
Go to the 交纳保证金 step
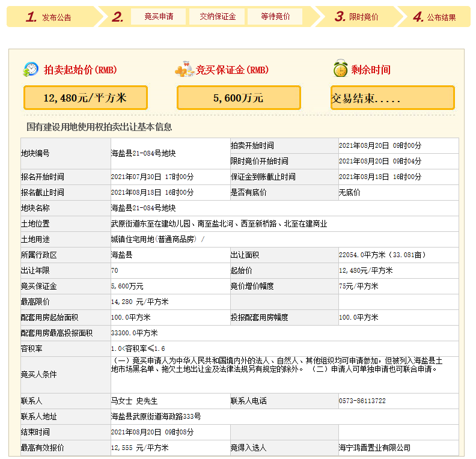(x=218, y=17)
